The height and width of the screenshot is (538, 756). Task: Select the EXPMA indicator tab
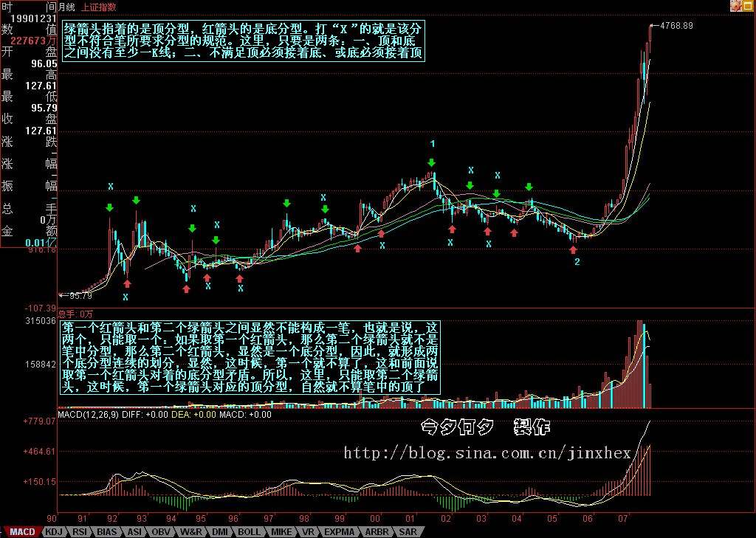point(340,531)
